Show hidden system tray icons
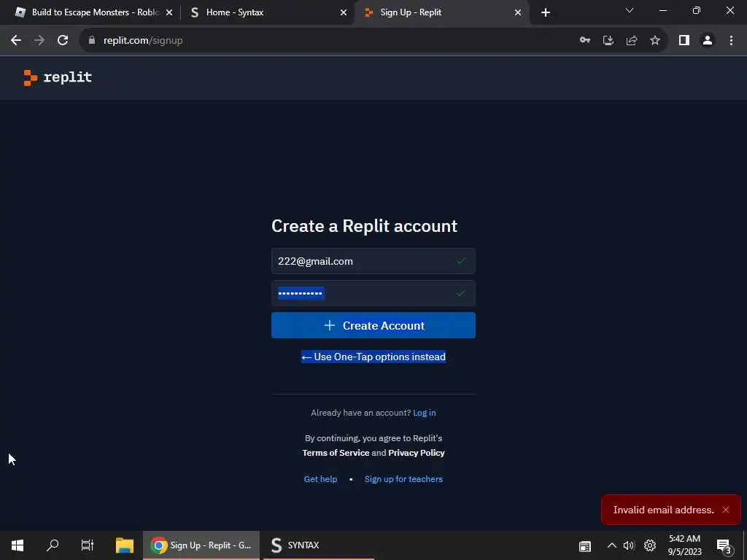Viewport: 747px width, 560px height. (612, 545)
